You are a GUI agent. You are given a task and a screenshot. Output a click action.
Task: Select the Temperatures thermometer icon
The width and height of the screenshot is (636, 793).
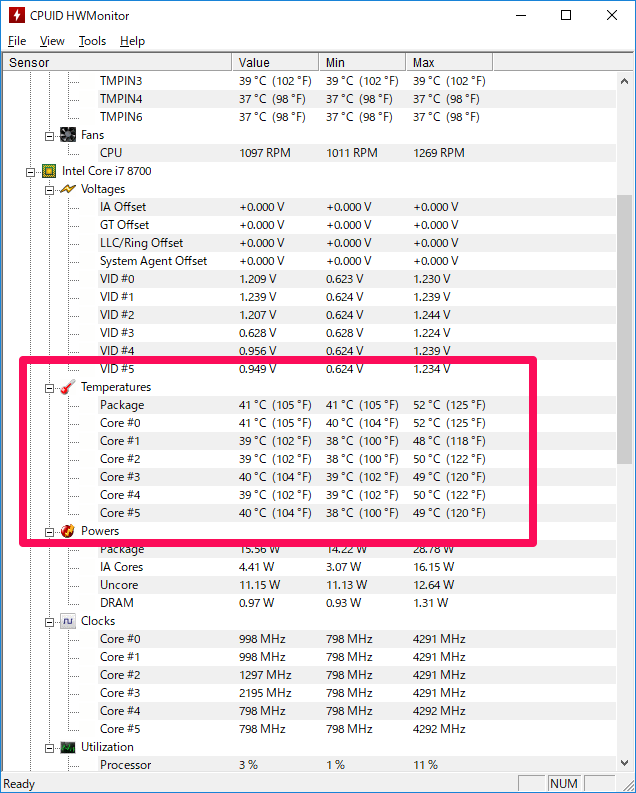[68, 387]
